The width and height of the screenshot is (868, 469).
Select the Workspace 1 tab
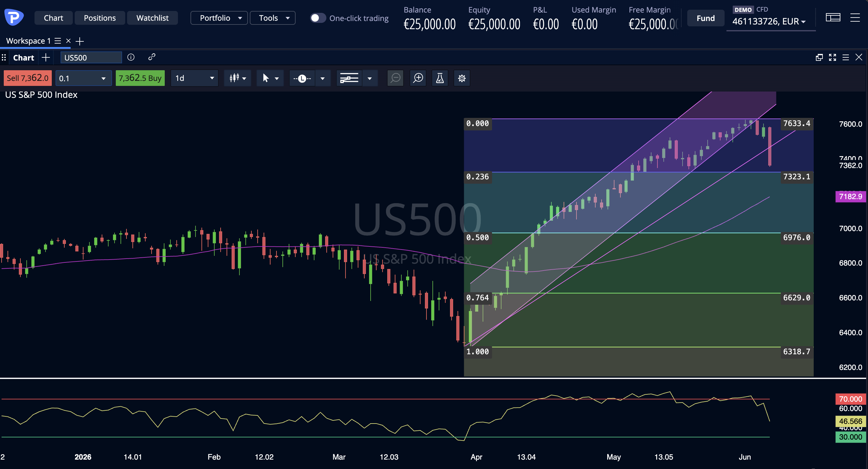pyautogui.click(x=28, y=41)
